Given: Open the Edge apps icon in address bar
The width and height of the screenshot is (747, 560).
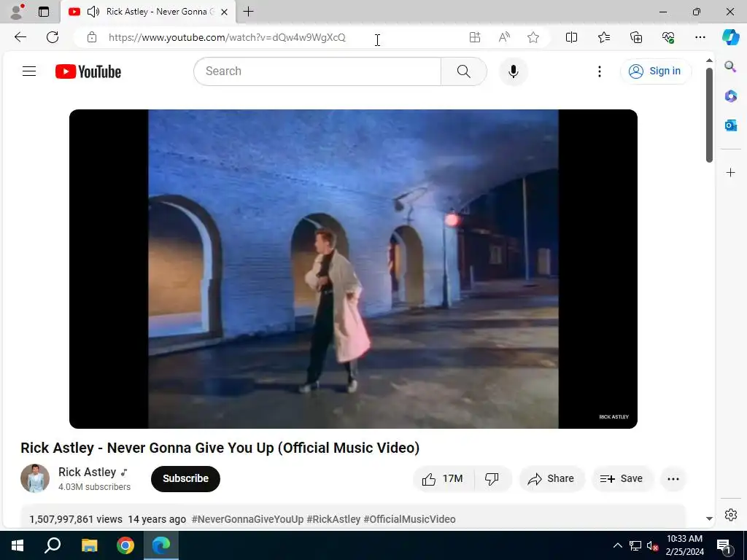Looking at the screenshot, I should 474,37.
